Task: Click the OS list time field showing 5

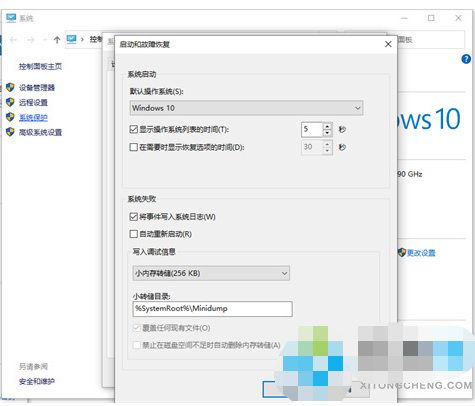Action: pyautogui.click(x=312, y=129)
